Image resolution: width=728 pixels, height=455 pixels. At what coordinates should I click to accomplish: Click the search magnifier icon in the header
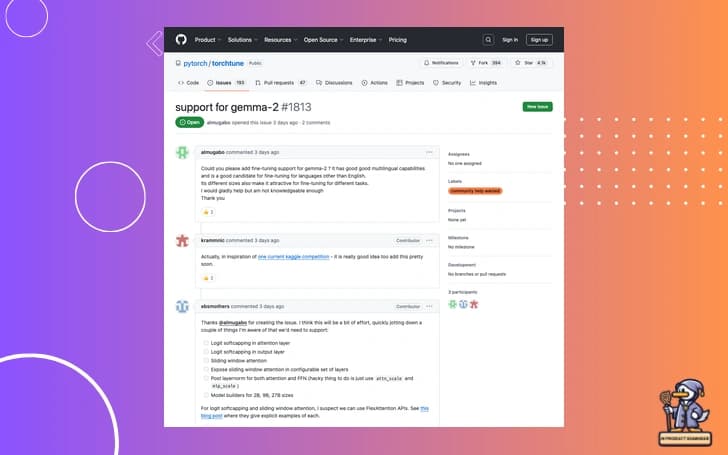tap(488, 40)
